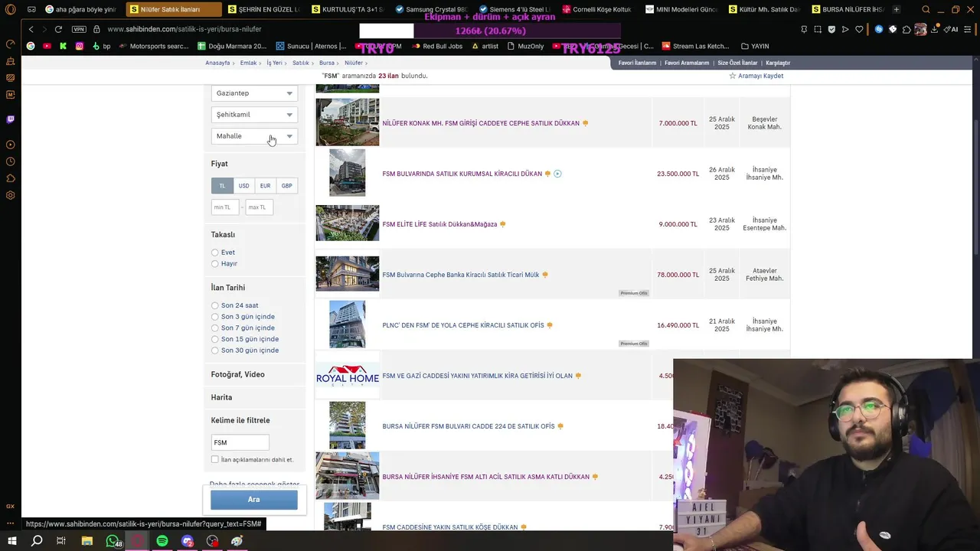Open ROYAL HOME listing thumbnail
The width and height of the screenshot is (980, 551).
[348, 376]
